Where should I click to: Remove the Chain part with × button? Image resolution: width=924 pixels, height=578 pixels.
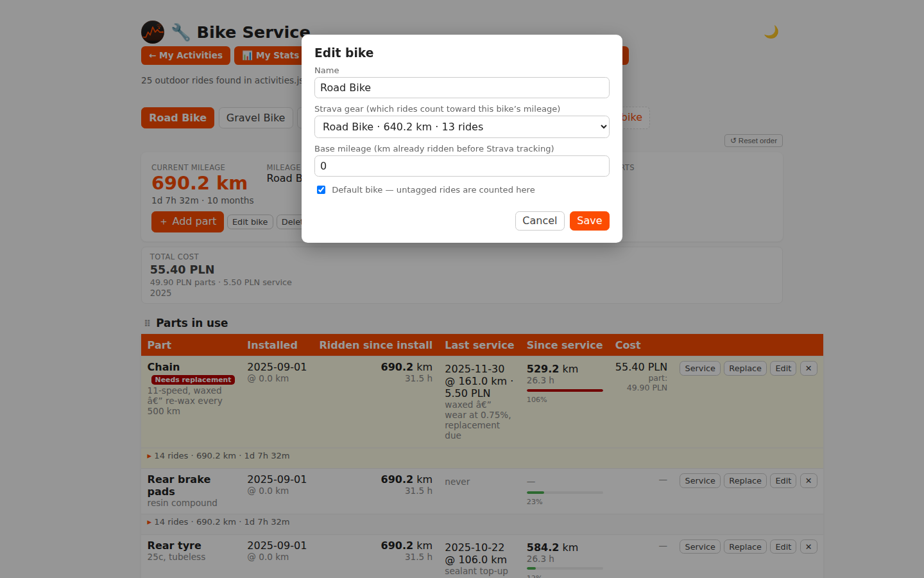(809, 369)
